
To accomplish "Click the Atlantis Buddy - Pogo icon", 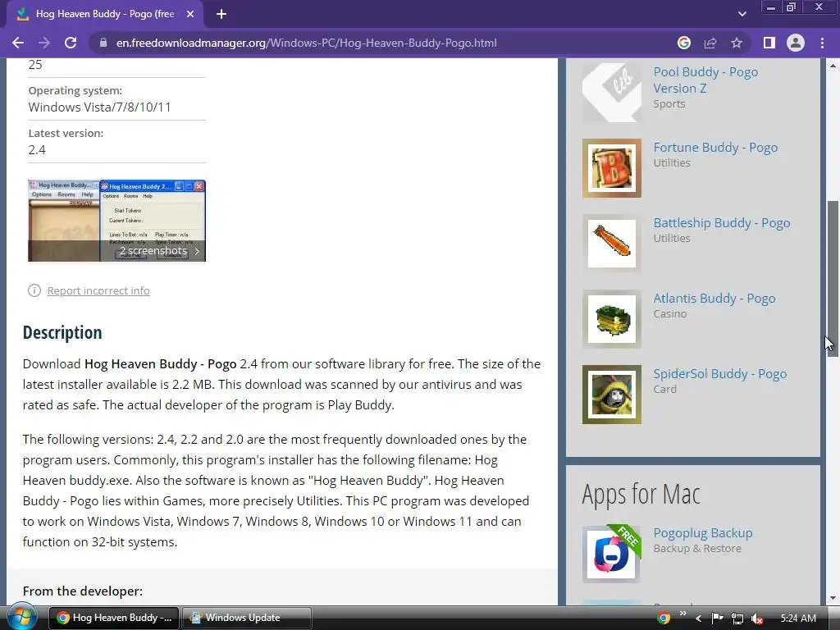I will pos(612,319).
